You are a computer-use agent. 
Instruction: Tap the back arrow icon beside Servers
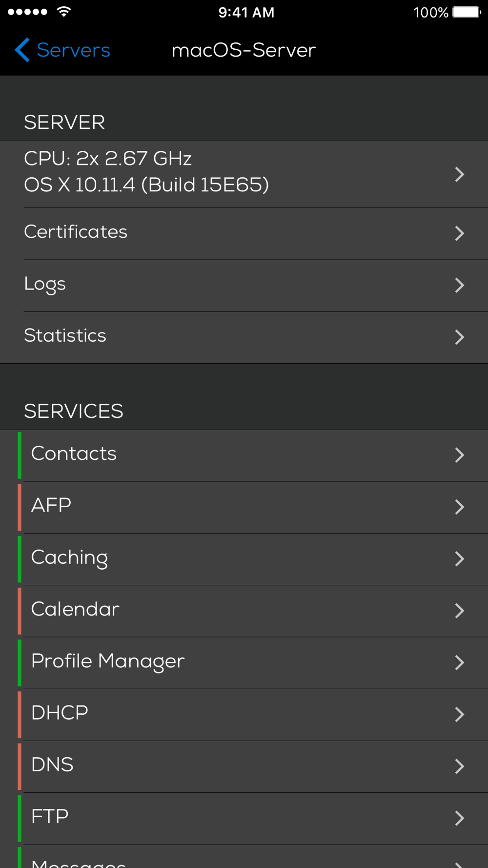pos(22,50)
